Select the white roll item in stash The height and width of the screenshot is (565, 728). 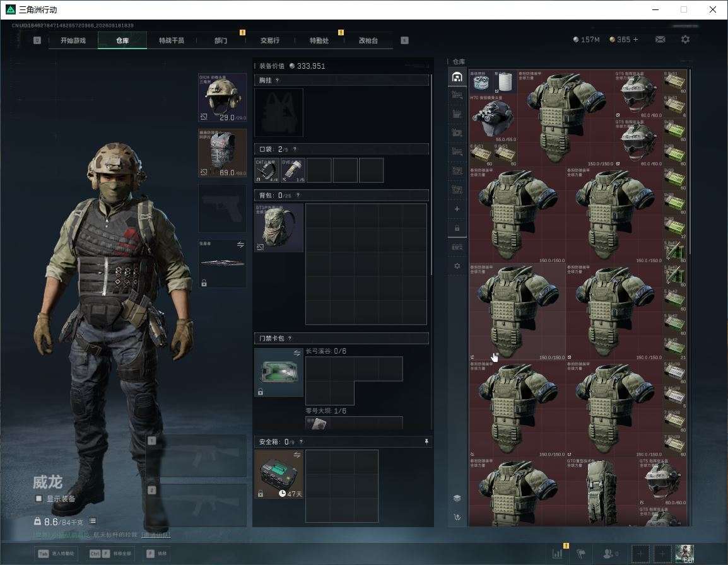click(x=505, y=83)
